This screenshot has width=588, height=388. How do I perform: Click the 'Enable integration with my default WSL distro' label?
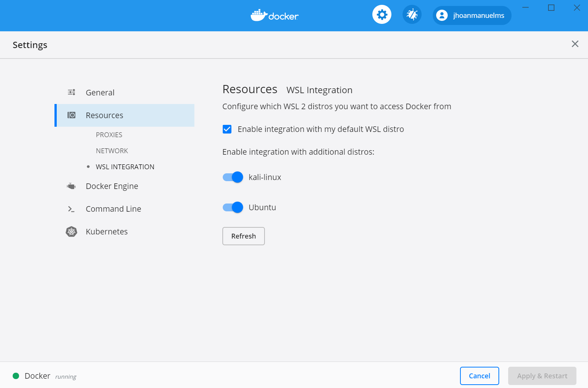(321, 129)
